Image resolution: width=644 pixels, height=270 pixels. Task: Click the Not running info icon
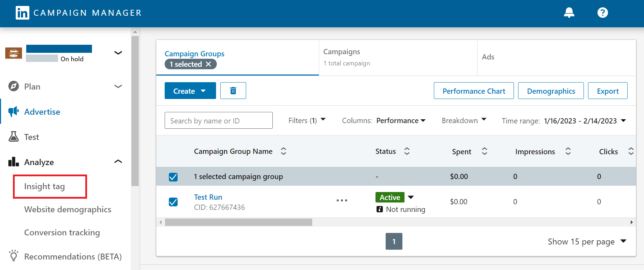380,209
